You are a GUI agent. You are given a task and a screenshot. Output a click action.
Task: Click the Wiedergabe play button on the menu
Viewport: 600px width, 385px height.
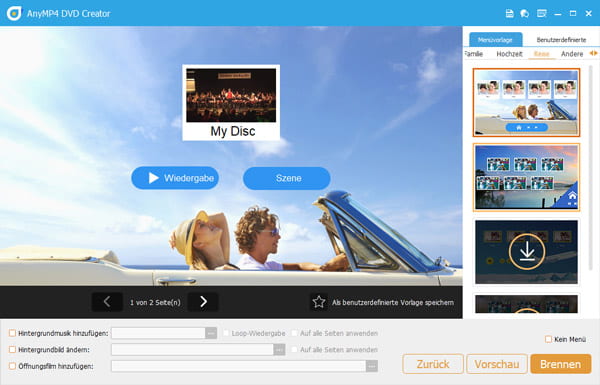point(175,178)
